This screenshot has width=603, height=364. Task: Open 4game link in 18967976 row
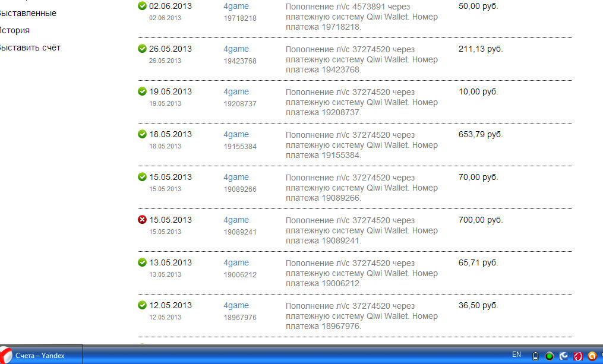point(236,305)
